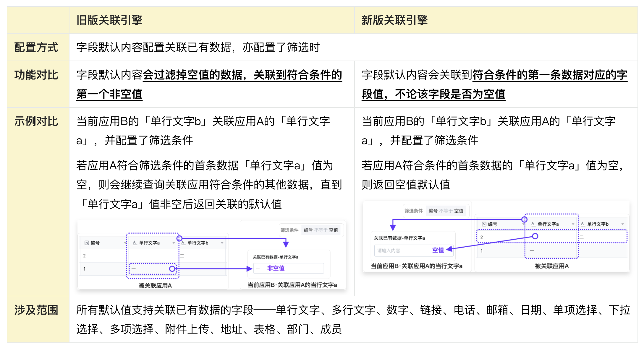The width and height of the screenshot is (644, 348).
Task: Click 筛选条件 label in 新版 diagram
Action: 413,211
